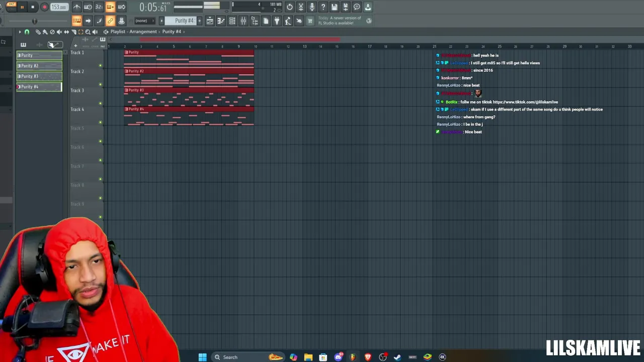
Task: Click the step editing arrow icon
Action: (88, 21)
